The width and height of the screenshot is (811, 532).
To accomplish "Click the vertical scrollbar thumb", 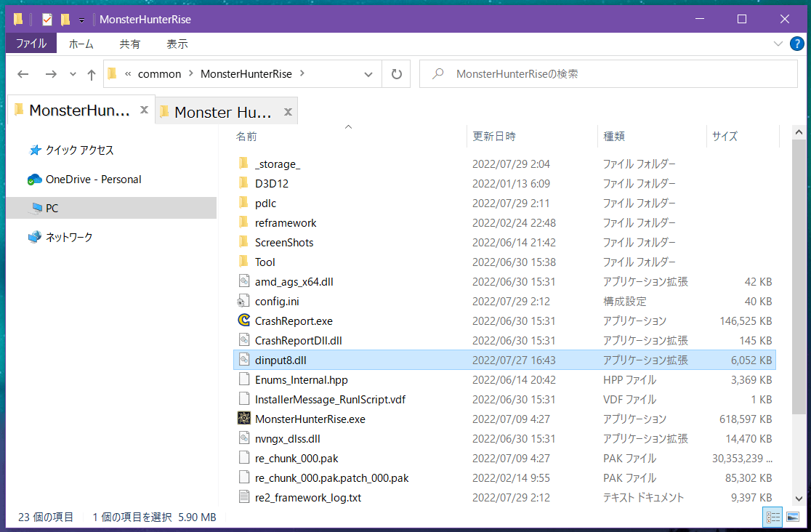I will (x=799, y=277).
